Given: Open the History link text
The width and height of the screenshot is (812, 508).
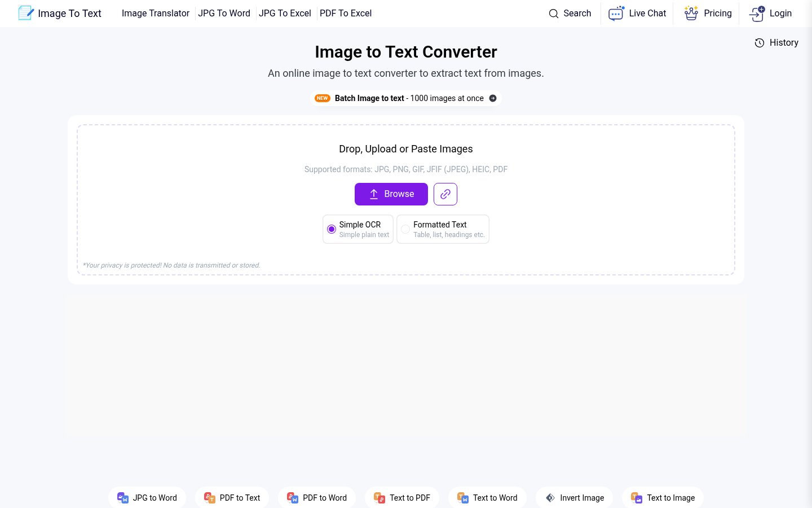Looking at the screenshot, I should click(784, 43).
